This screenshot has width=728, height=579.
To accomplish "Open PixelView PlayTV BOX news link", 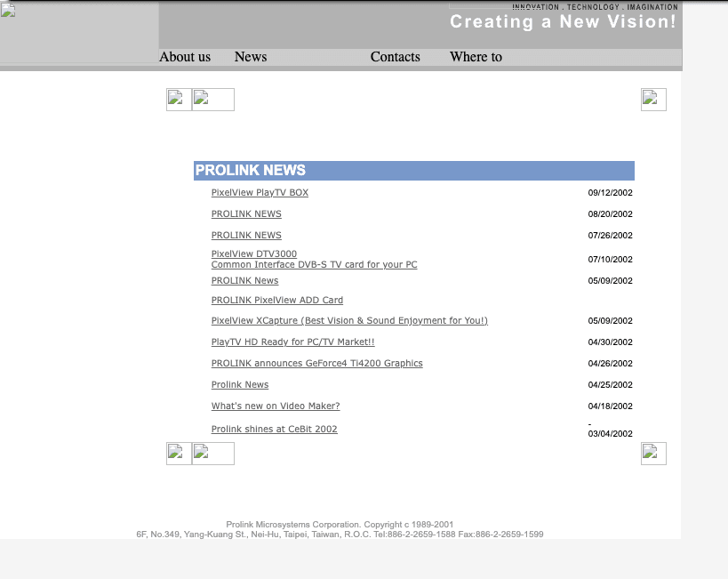I will tap(260, 192).
